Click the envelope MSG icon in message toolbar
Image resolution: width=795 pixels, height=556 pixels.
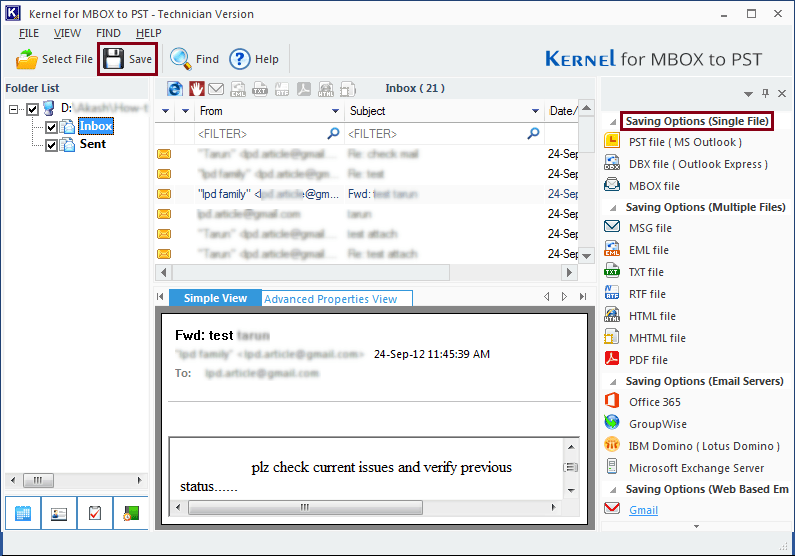(x=216, y=89)
